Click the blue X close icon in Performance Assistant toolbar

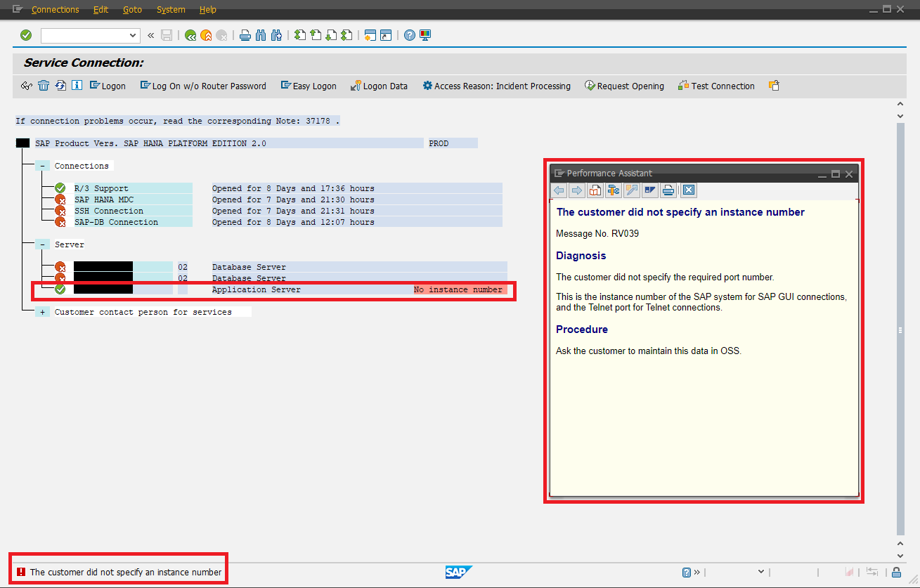[x=689, y=190]
